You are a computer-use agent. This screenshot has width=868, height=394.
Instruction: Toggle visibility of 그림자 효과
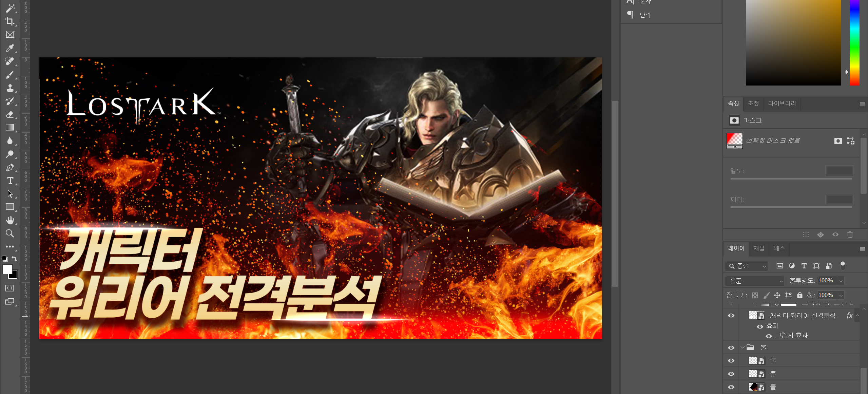pos(769,336)
